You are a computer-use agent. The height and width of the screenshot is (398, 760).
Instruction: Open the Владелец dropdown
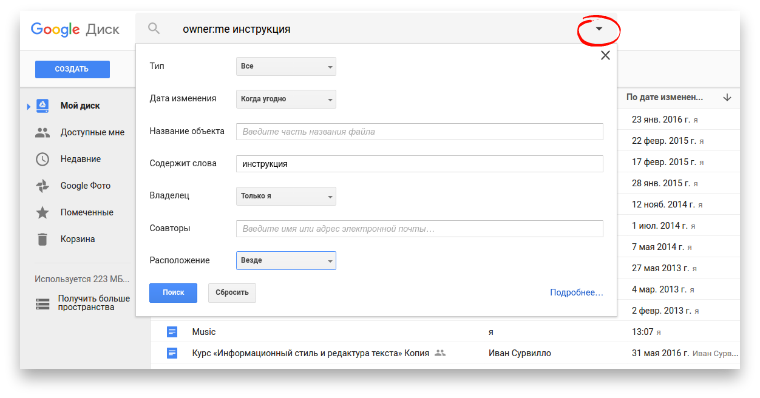tap(286, 196)
